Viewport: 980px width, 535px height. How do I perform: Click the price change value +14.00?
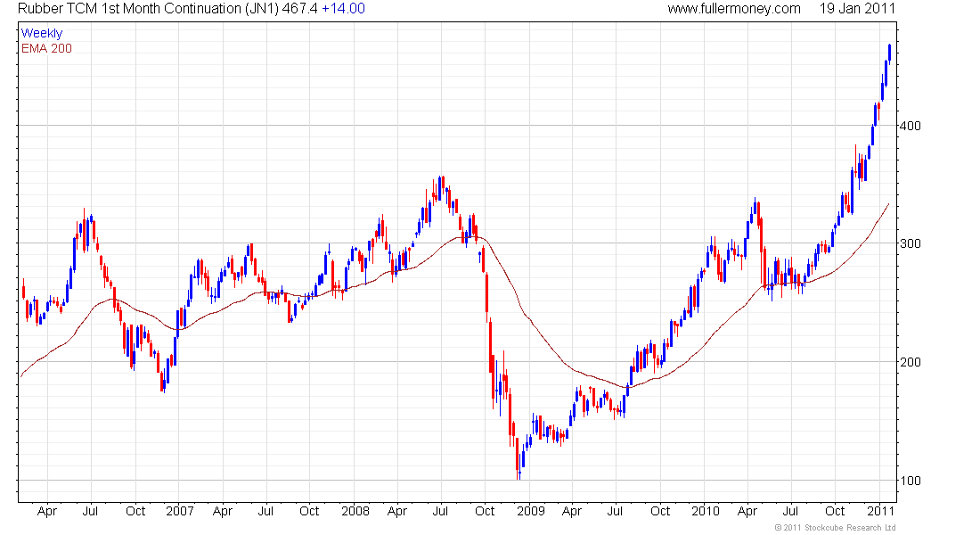point(343,9)
